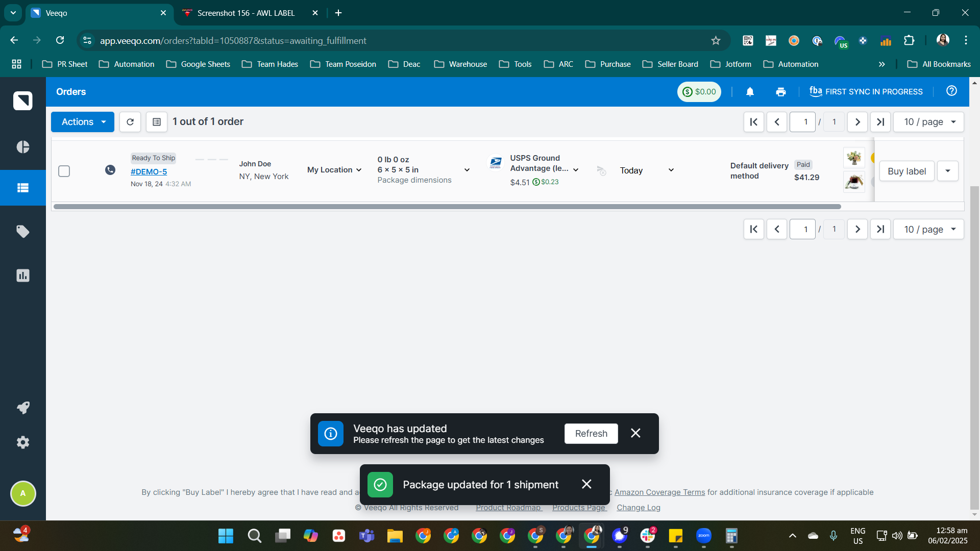Open the Change Log link

(639, 508)
